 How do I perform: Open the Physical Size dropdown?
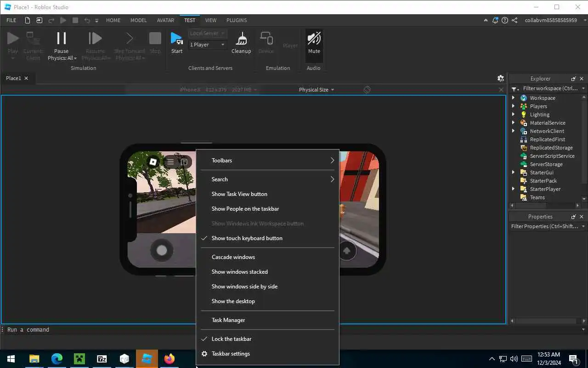tap(317, 90)
